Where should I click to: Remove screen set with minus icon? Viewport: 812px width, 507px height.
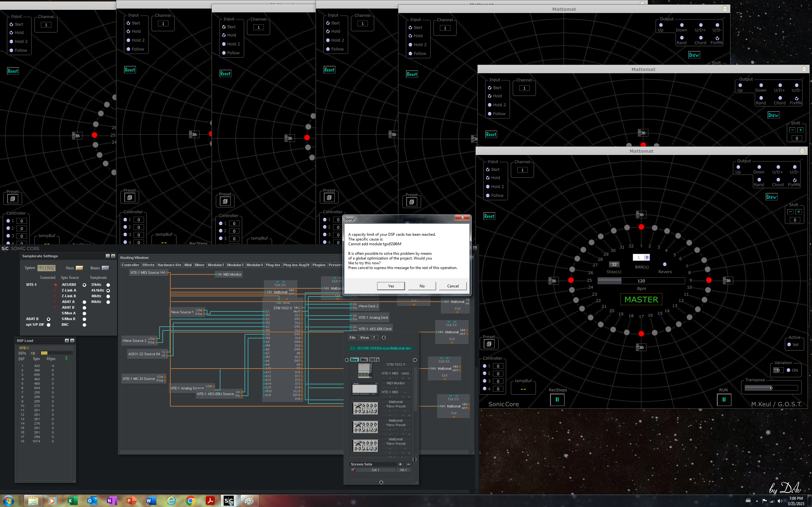tap(408, 464)
